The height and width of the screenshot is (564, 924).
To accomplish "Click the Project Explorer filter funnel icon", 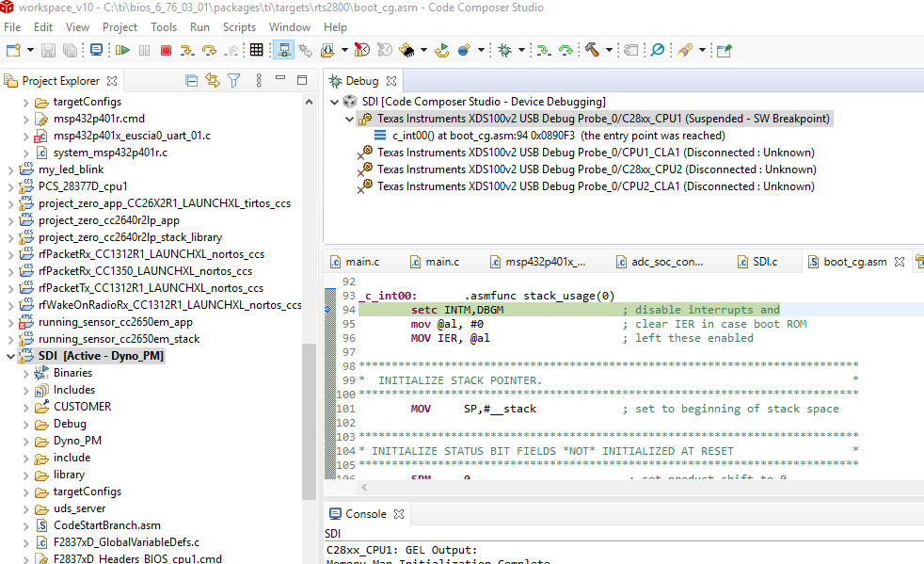I will coord(234,81).
